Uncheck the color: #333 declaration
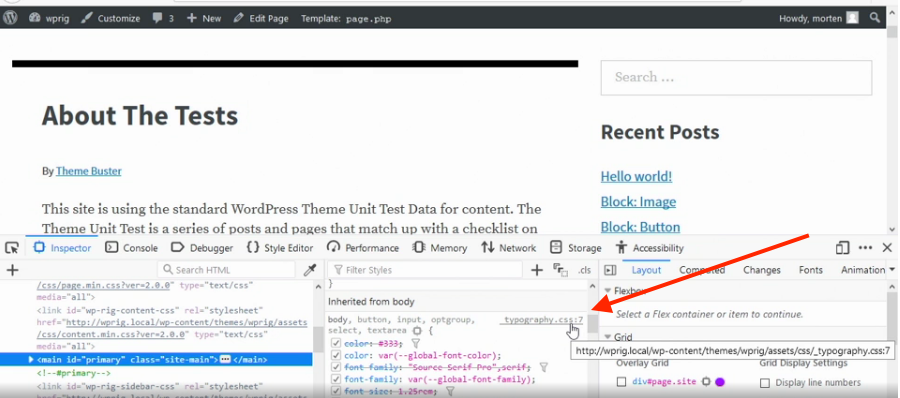 [x=336, y=343]
